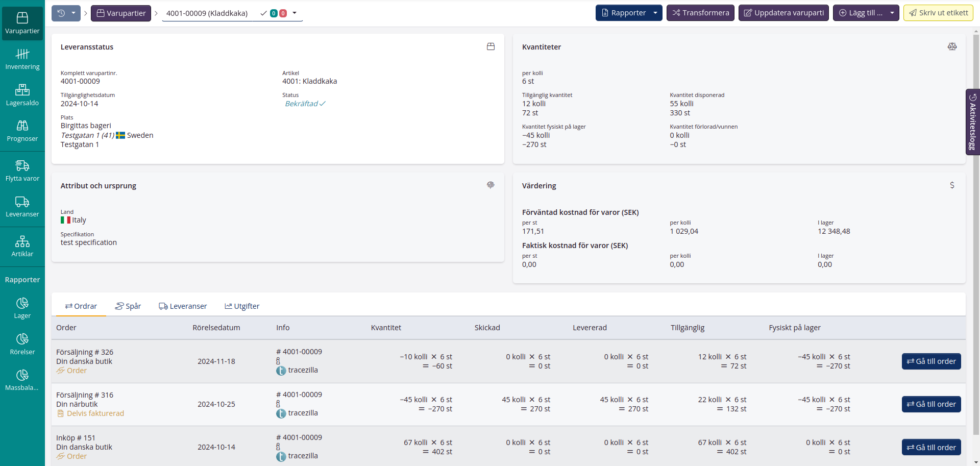This screenshot has height=466, width=980.
Task: Switch to the Utgifter tab
Action: 242,306
